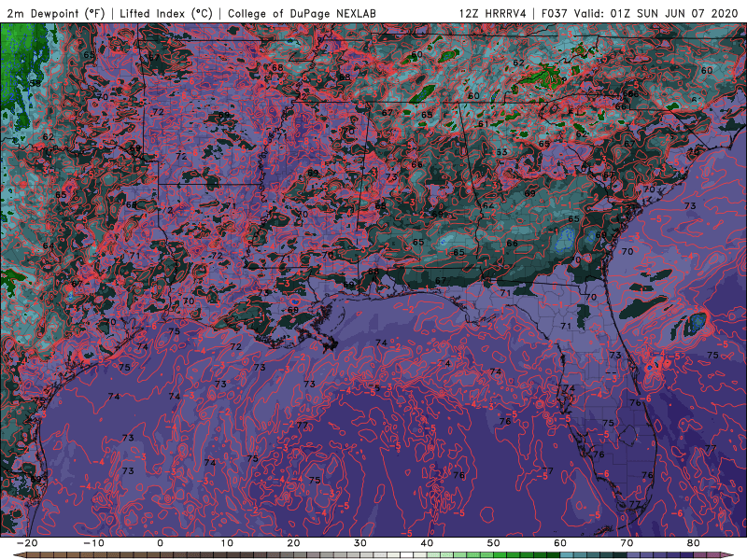This screenshot has width=747, height=560.
Task: Click the 'Lifted Index (°C)' title label
Action: (166, 13)
